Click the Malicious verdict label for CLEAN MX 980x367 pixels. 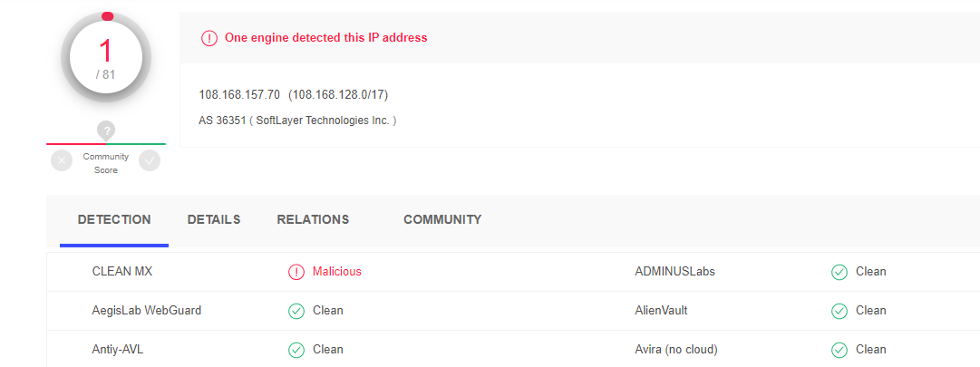click(x=337, y=272)
